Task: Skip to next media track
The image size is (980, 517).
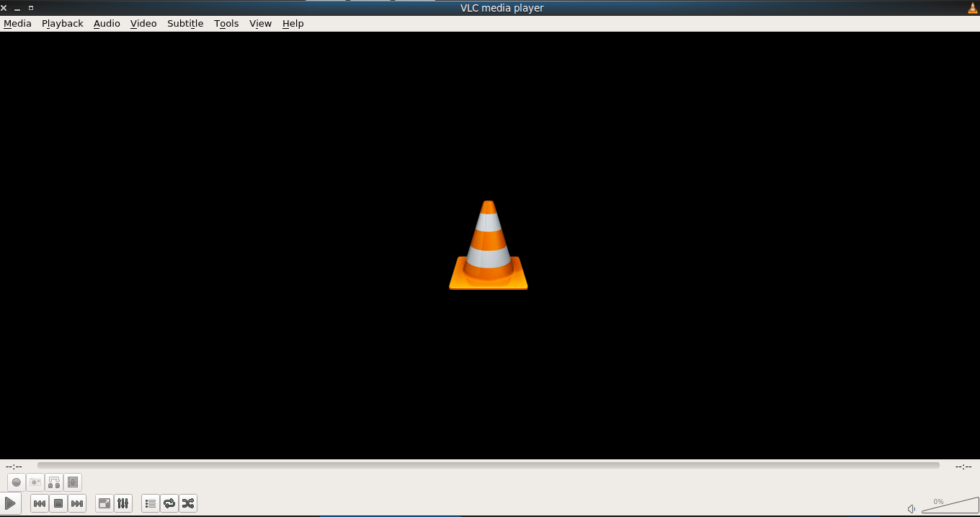Action: (77, 503)
